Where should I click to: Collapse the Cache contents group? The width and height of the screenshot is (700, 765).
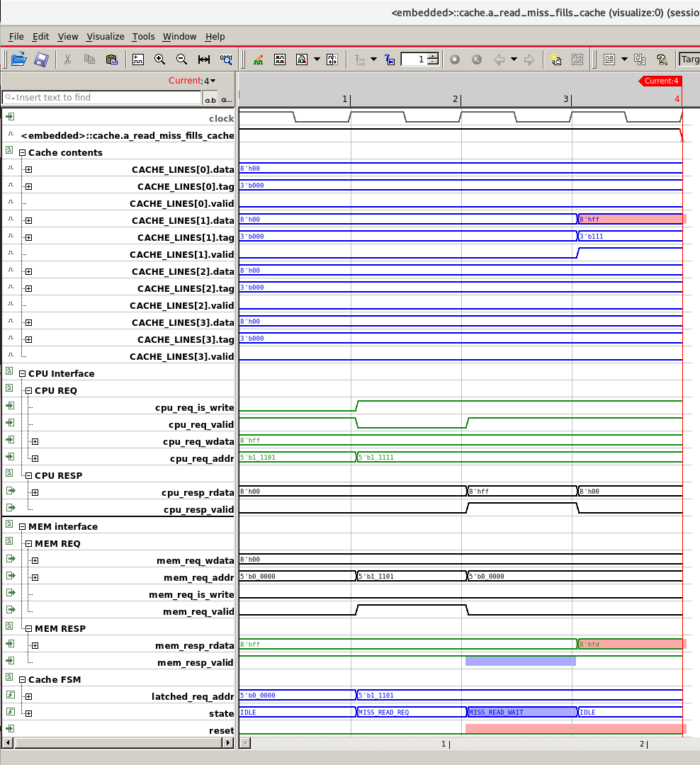(x=22, y=153)
